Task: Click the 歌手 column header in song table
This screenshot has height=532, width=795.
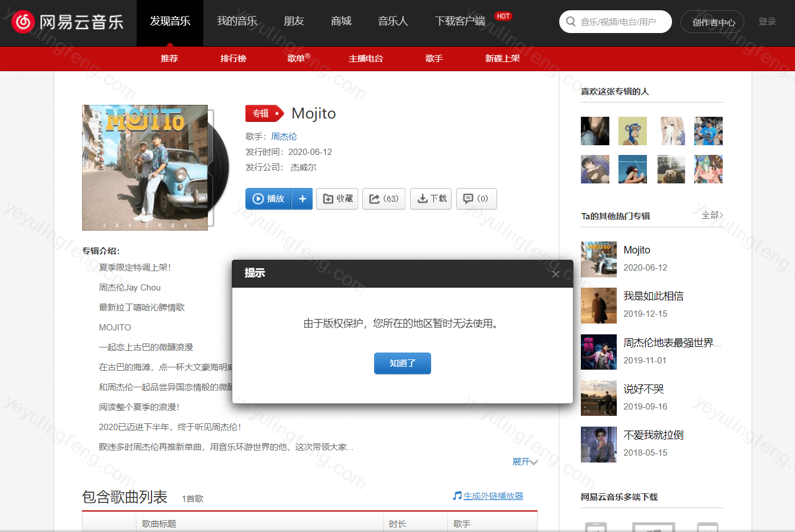Action: click(462, 524)
